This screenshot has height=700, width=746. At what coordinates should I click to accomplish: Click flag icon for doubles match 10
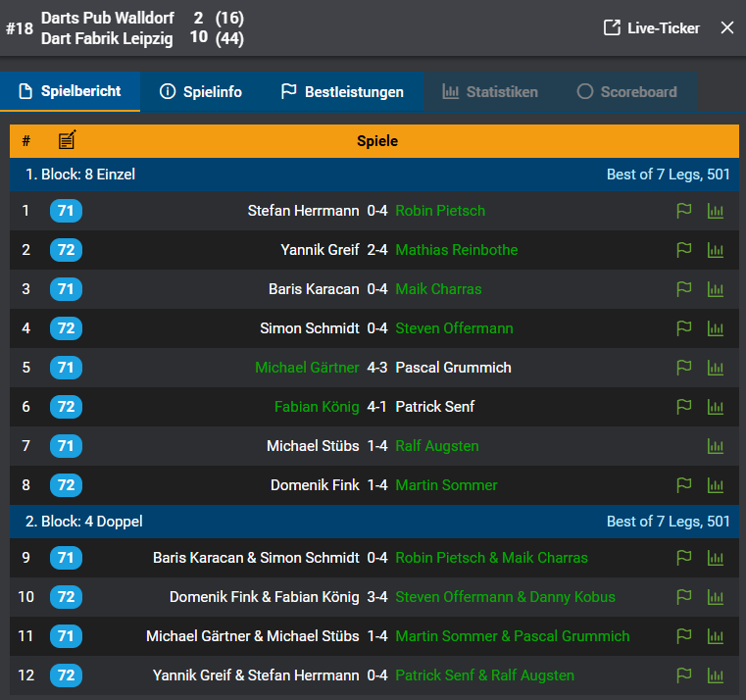683,597
